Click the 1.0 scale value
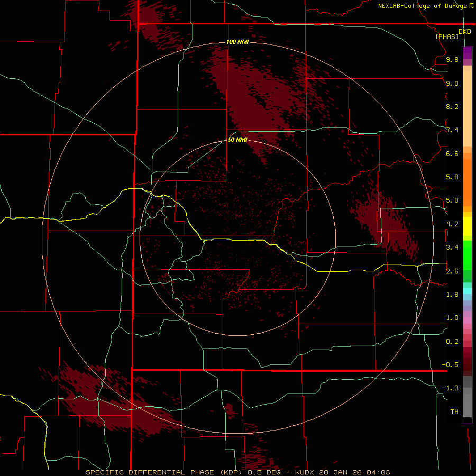 (x=452, y=318)
